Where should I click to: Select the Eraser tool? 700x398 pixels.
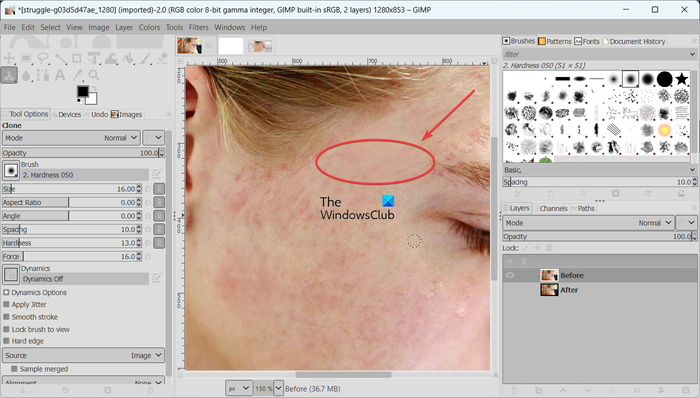click(162, 58)
